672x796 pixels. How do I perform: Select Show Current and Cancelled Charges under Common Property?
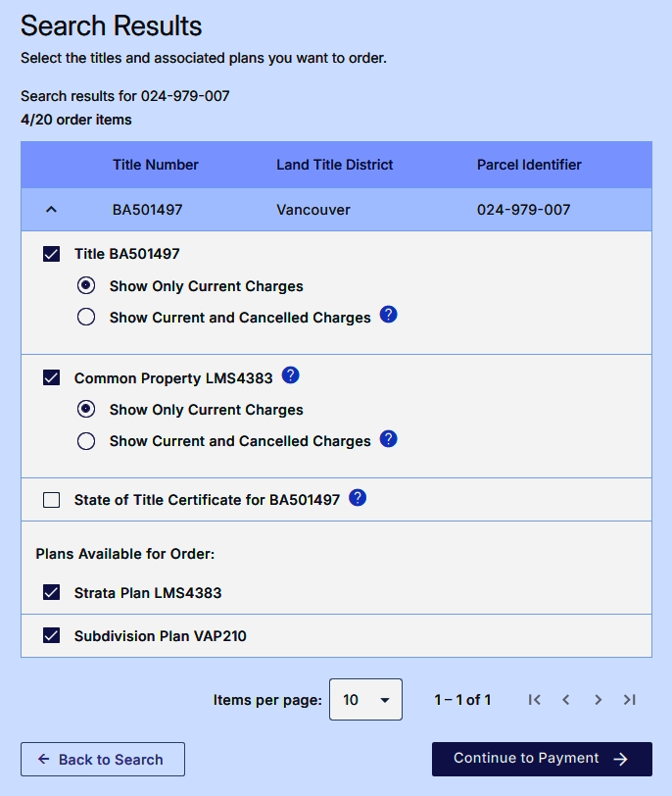click(85, 441)
